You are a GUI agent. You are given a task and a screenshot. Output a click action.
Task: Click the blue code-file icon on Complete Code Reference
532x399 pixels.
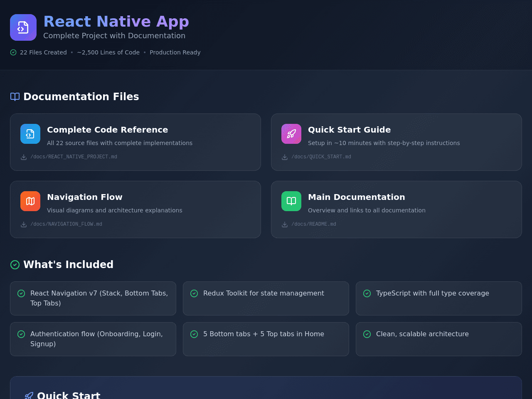(x=30, y=134)
